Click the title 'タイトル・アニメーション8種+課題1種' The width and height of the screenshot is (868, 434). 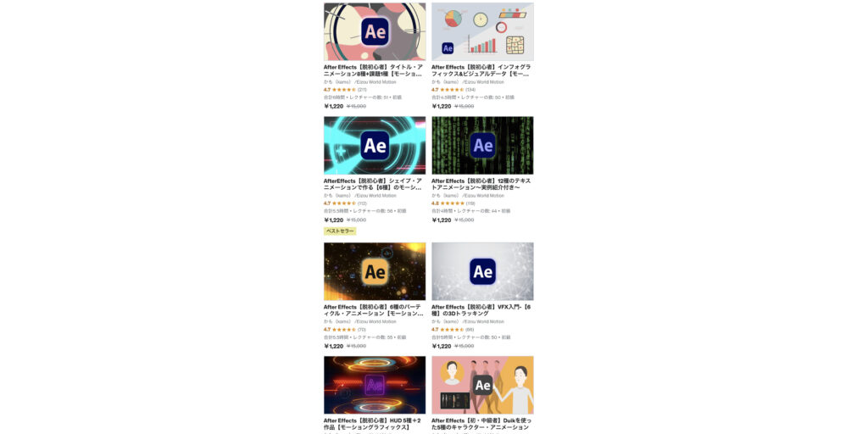(374, 70)
